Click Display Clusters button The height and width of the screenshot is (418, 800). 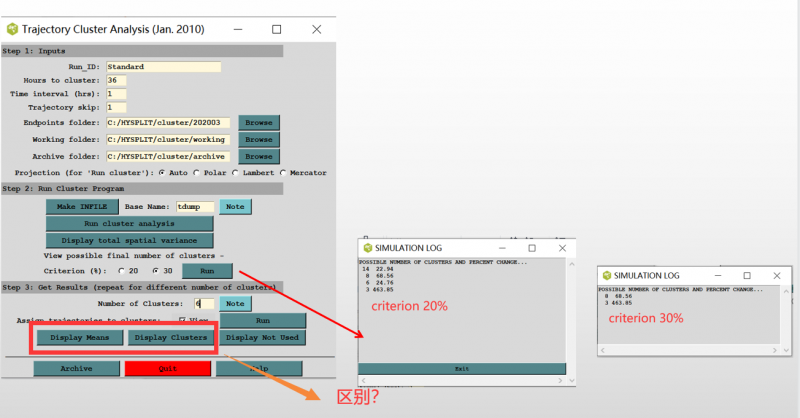pos(171,338)
